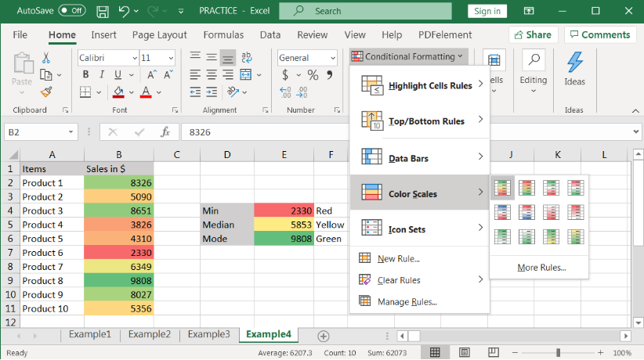Click the Copy icon in Clipboard group

tap(46, 75)
